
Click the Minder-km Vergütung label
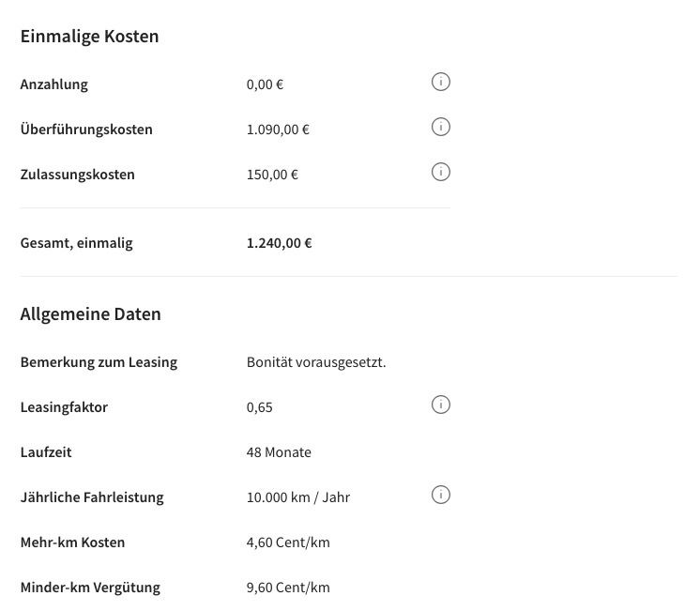90,588
